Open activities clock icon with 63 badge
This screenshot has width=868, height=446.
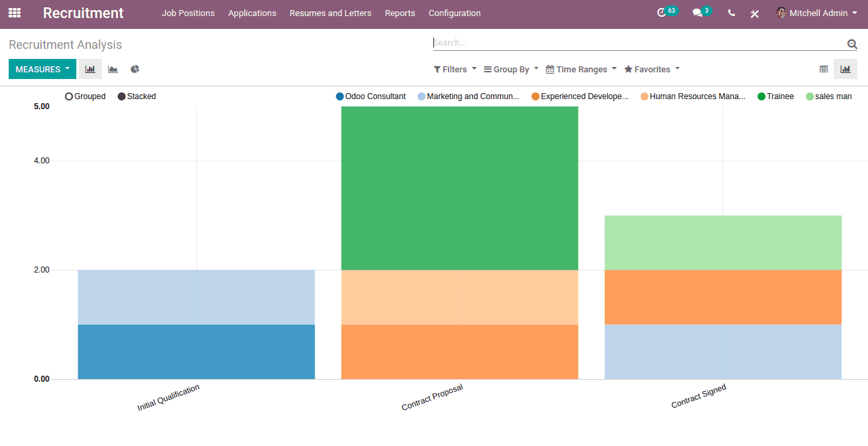pyautogui.click(x=667, y=12)
